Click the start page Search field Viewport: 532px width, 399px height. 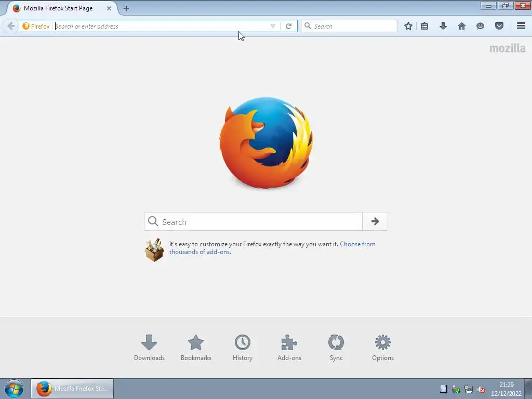click(253, 221)
